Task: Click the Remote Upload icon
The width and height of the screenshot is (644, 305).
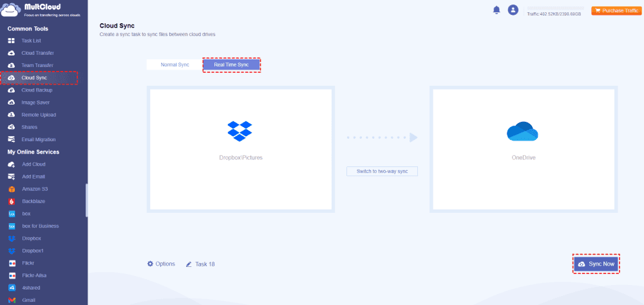Action: click(12, 115)
